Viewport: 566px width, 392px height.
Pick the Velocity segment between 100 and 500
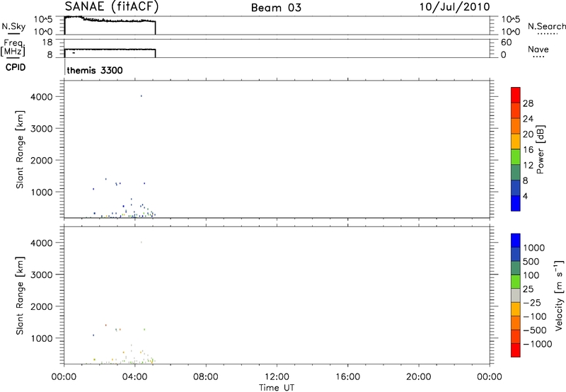click(516, 268)
